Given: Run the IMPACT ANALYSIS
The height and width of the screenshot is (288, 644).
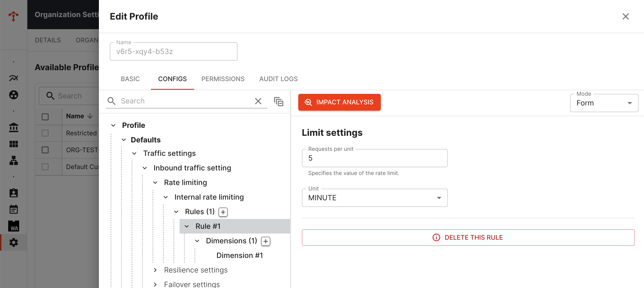Looking at the screenshot, I should click(339, 102).
